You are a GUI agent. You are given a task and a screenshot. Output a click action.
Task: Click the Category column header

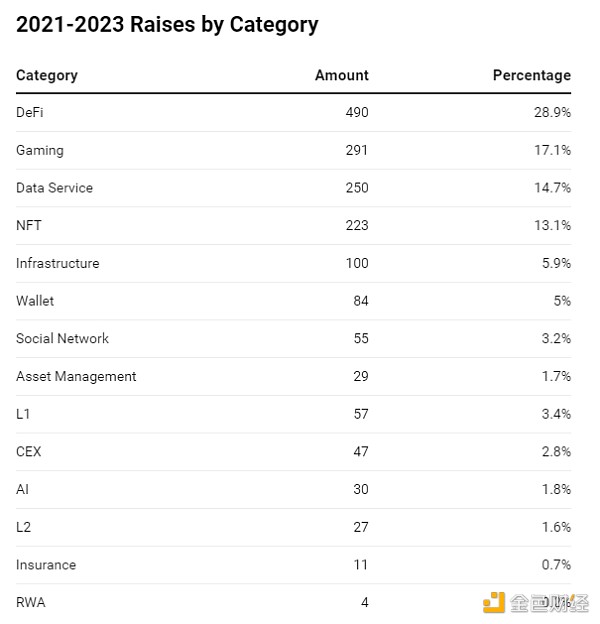coord(47,75)
